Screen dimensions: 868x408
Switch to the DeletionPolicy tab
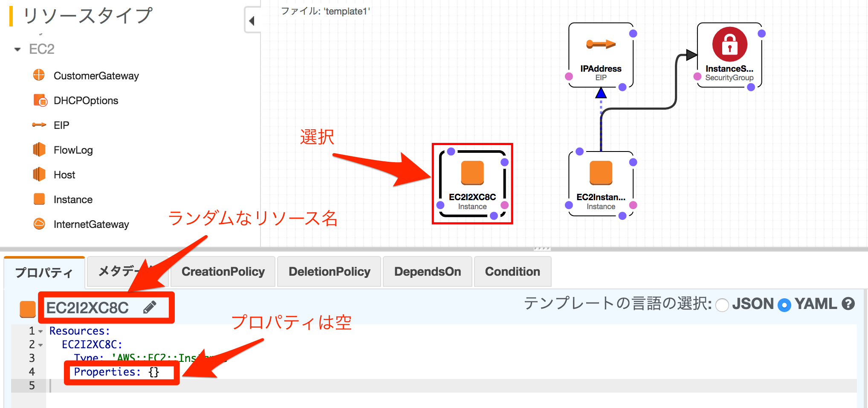click(x=329, y=271)
